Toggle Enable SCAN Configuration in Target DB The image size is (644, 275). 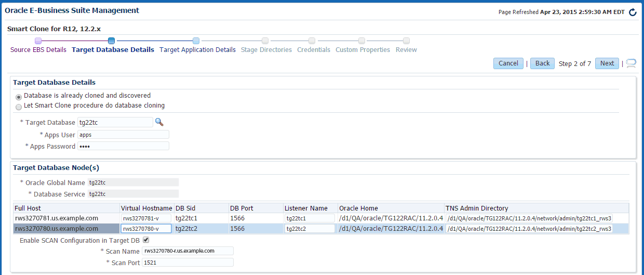click(x=146, y=240)
